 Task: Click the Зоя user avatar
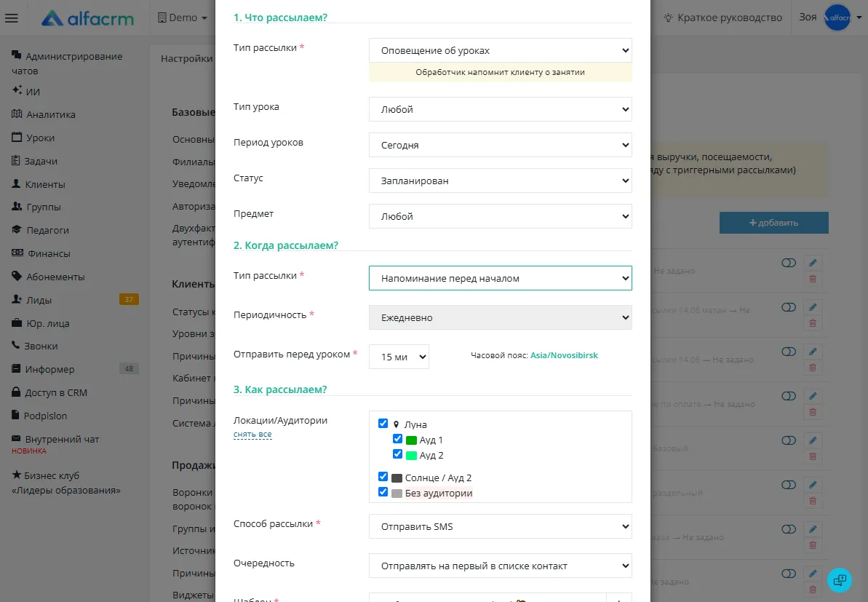pyautogui.click(x=837, y=17)
